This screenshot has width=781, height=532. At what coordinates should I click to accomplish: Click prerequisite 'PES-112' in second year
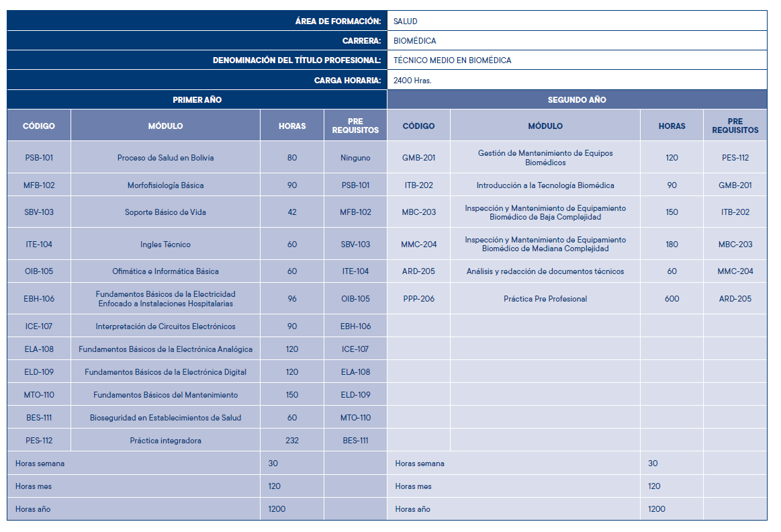tap(735, 157)
